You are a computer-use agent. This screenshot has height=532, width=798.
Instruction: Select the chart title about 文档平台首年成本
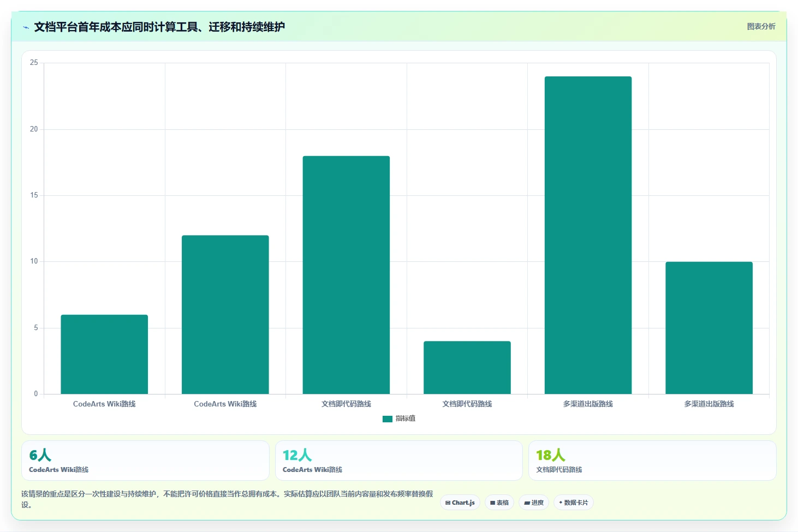click(x=159, y=27)
